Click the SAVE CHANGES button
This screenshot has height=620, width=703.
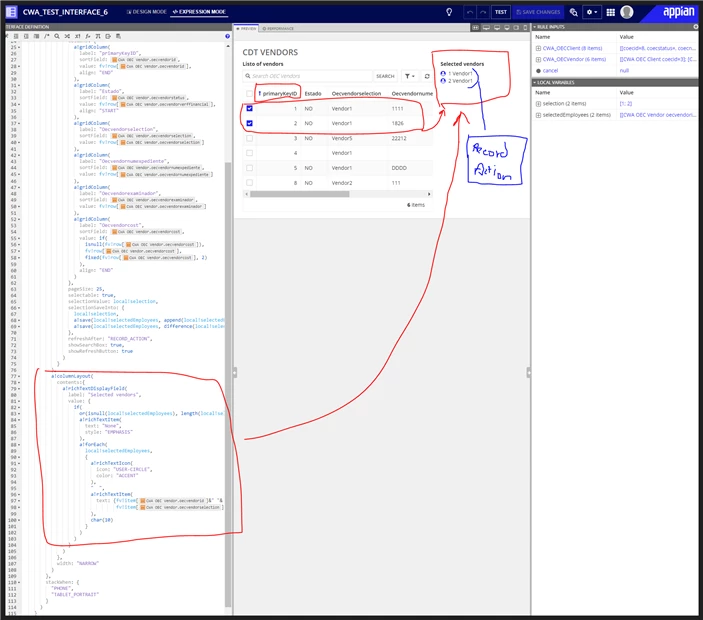click(538, 12)
